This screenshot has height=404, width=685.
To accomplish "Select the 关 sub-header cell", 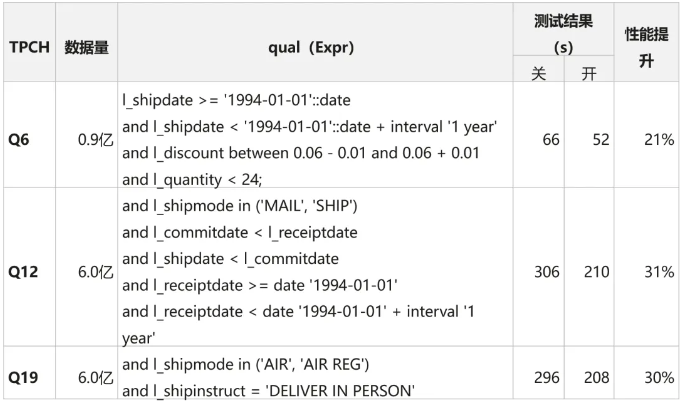I will click(x=539, y=73).
